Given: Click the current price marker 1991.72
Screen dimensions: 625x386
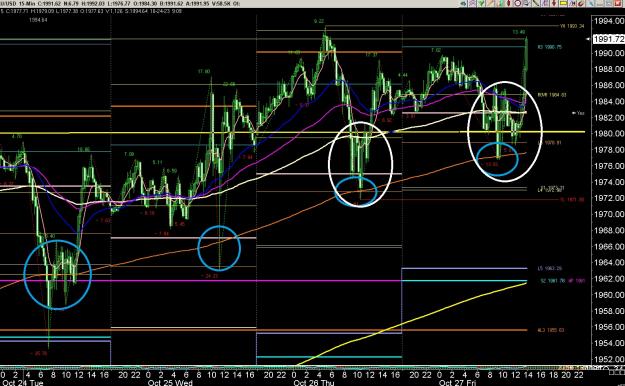Looking at the screenshot, I should [609, 39].
